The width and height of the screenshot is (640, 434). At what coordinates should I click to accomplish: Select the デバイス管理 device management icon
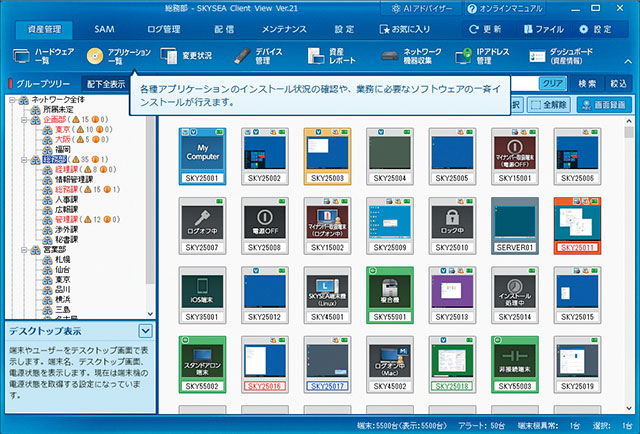[x=242, y=56]
